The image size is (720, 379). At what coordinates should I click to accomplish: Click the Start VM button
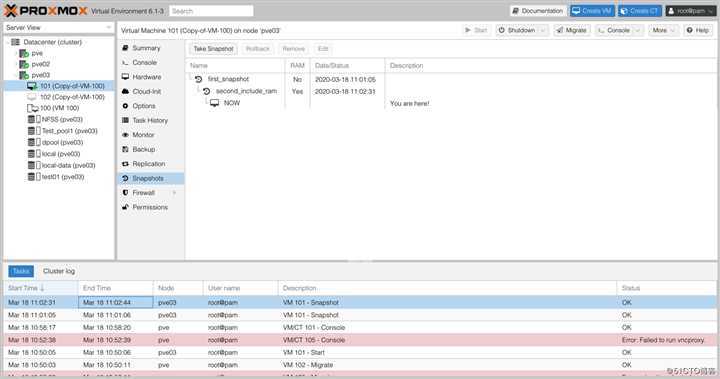pyautogui.click(x=476, y=30)
